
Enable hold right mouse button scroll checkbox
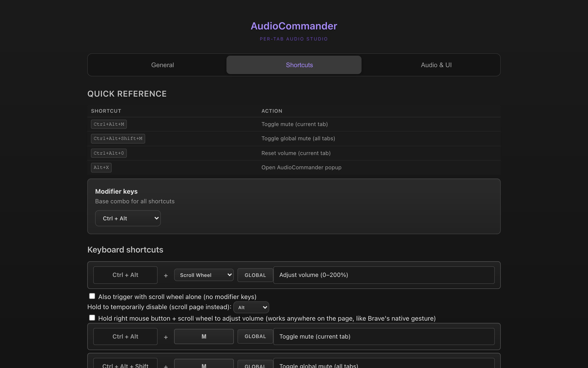tap(92, 318)
